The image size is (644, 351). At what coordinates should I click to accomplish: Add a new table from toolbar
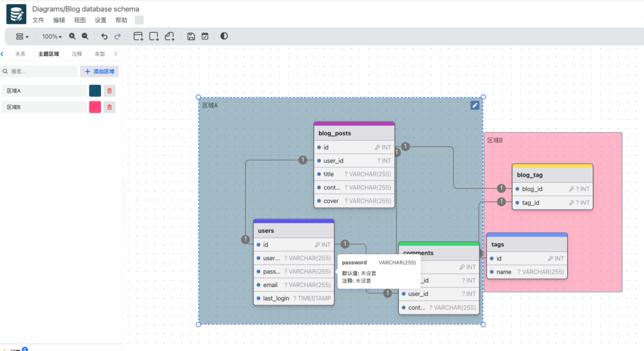(138, 36)
